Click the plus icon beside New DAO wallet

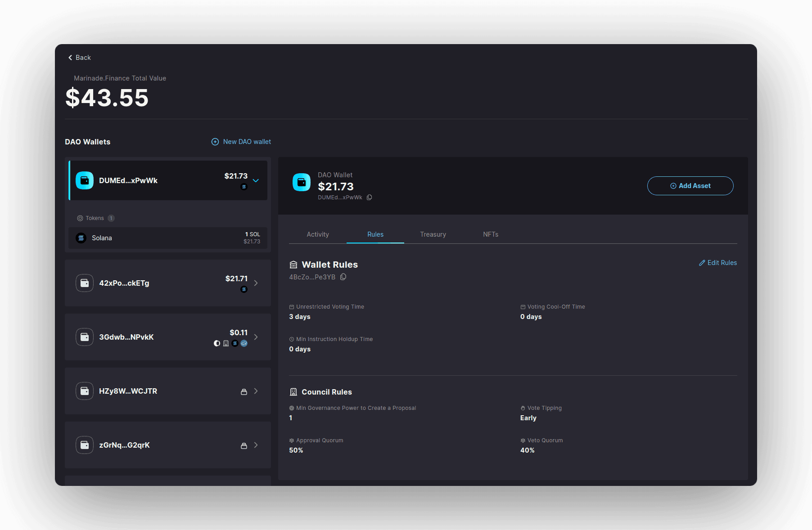(x=215, y=142)
